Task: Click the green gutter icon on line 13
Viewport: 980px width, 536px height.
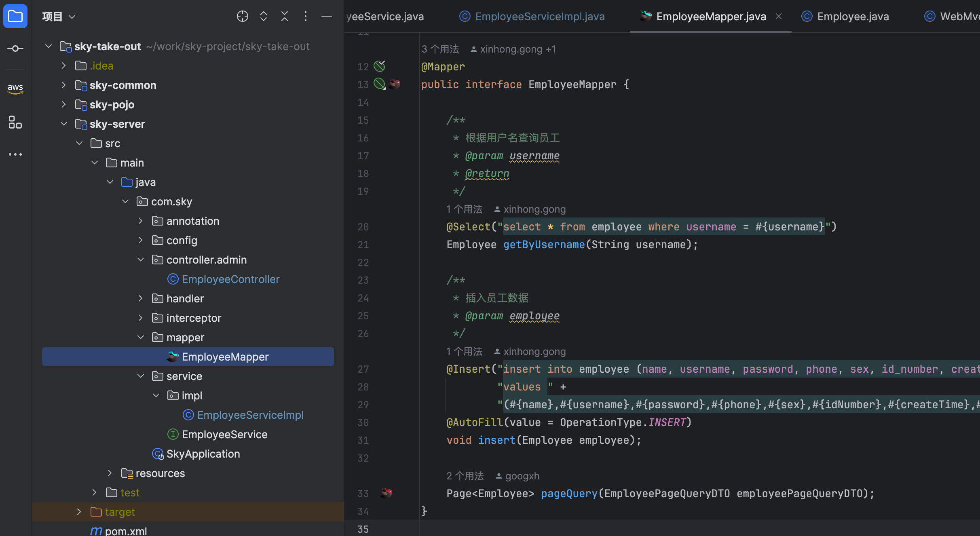Action: click(x=379, y=84)
